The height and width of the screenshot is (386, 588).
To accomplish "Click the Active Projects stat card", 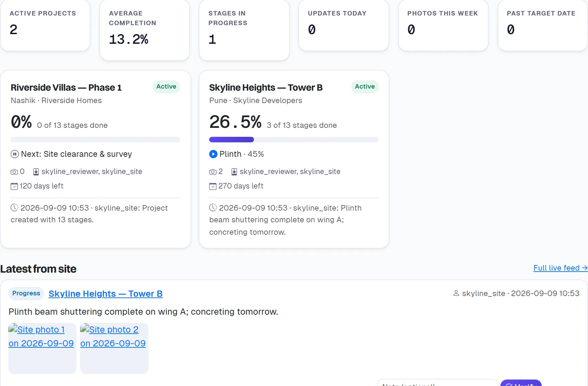I will [x=45, y=26].
